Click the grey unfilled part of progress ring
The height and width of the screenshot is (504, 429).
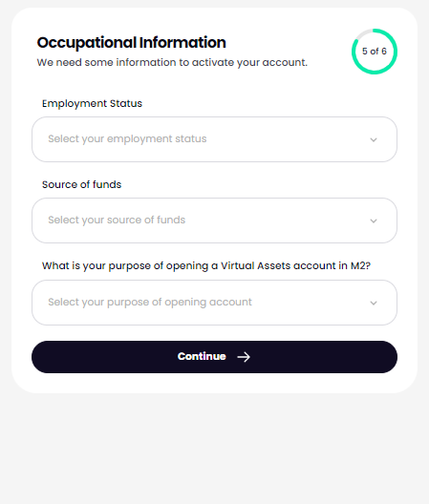pyautogui.click(x=362, y=33)
